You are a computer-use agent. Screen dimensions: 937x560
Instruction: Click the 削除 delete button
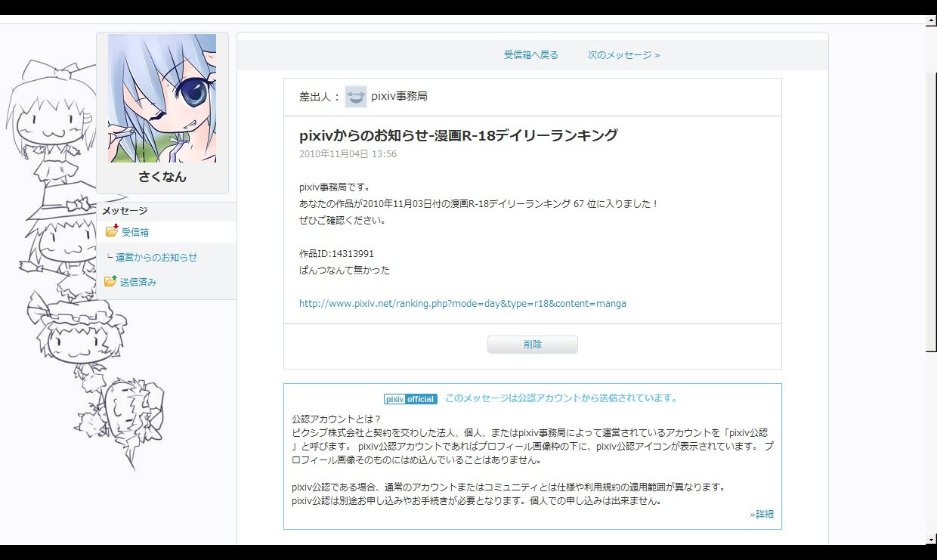point(533,345)
